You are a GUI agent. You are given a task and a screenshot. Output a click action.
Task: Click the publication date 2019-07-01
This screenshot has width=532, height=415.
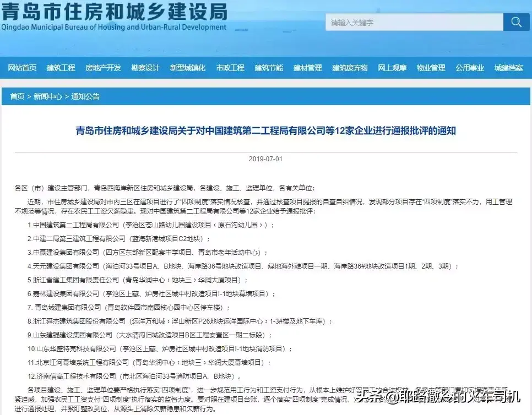(265, 159)
